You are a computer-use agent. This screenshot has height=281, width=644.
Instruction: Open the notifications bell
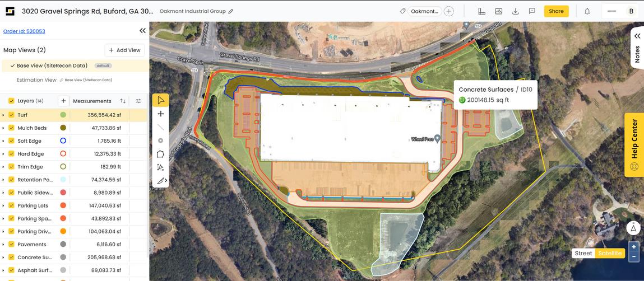pyautogui.click(x=587, y=11)
